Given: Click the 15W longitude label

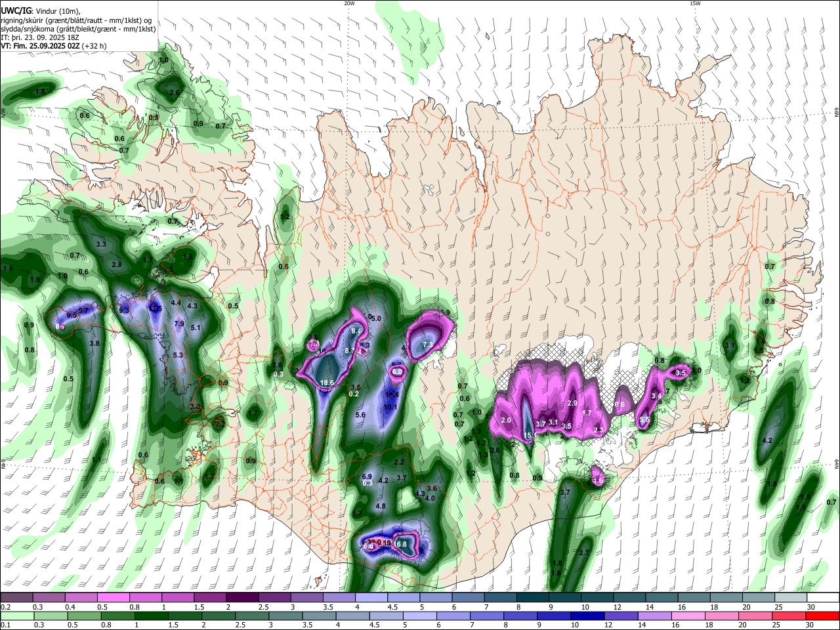Looking at the screenshot, I should point(695,3).
